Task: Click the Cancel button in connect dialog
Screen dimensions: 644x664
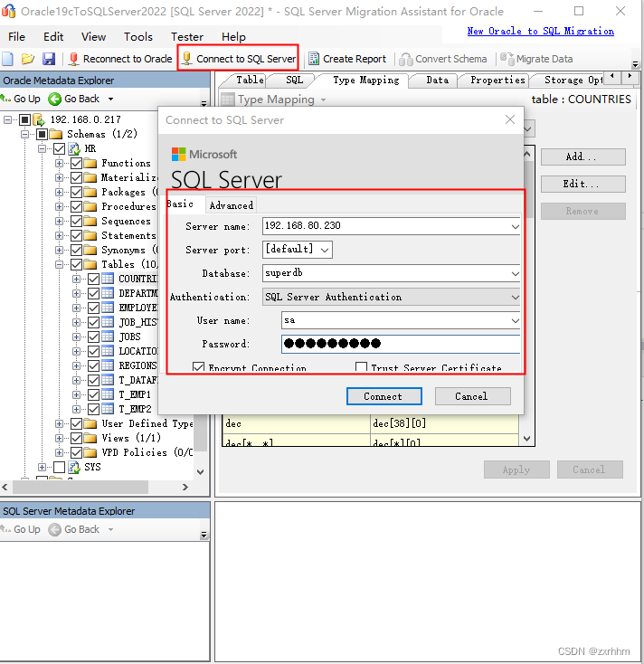Action: [x=472, y=396]
